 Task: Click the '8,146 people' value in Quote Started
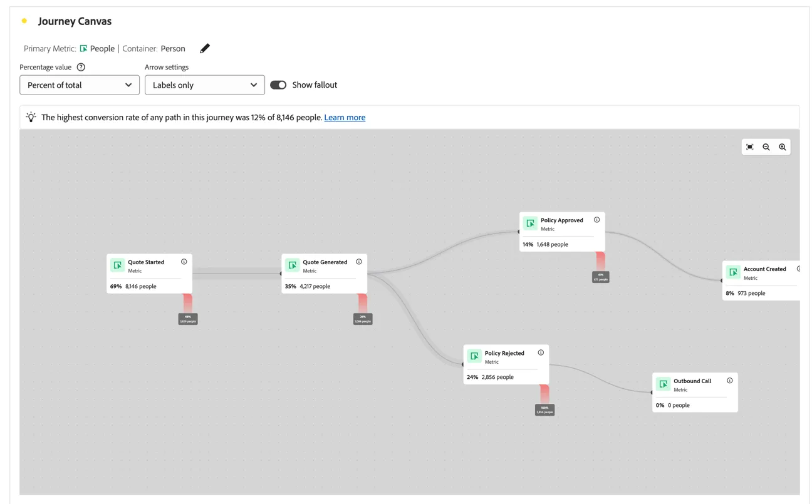tap(141, 287)
